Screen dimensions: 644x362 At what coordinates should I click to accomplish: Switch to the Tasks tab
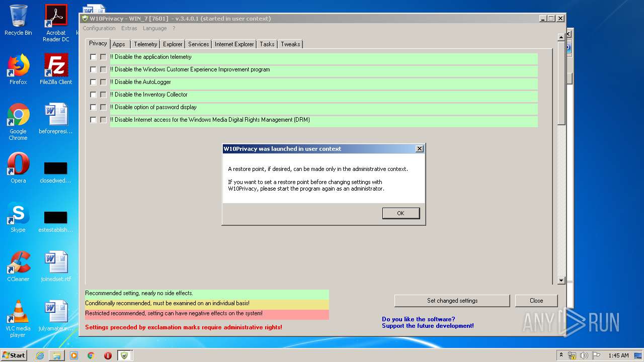(x=267, y=44)
